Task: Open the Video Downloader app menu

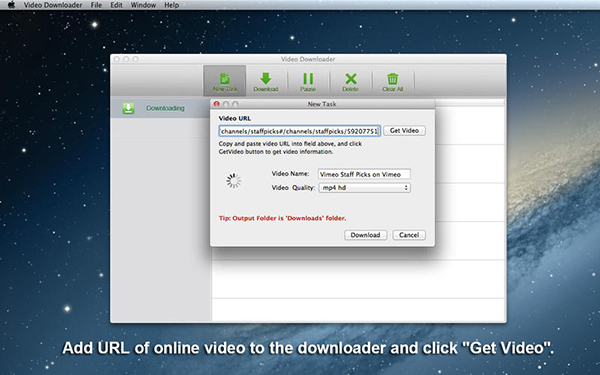Action: [53, 5]
